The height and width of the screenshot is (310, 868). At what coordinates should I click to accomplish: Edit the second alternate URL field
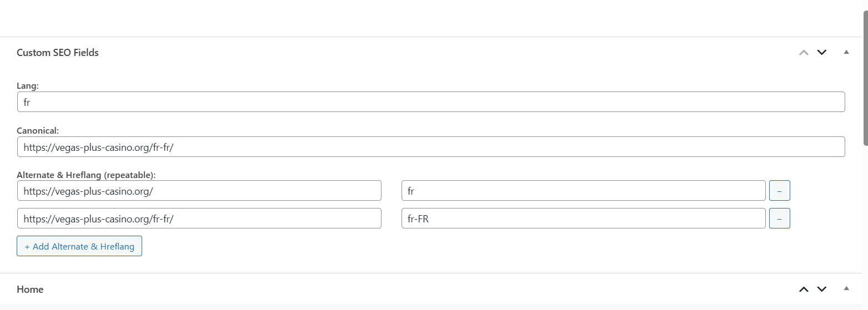pos(199,218)
